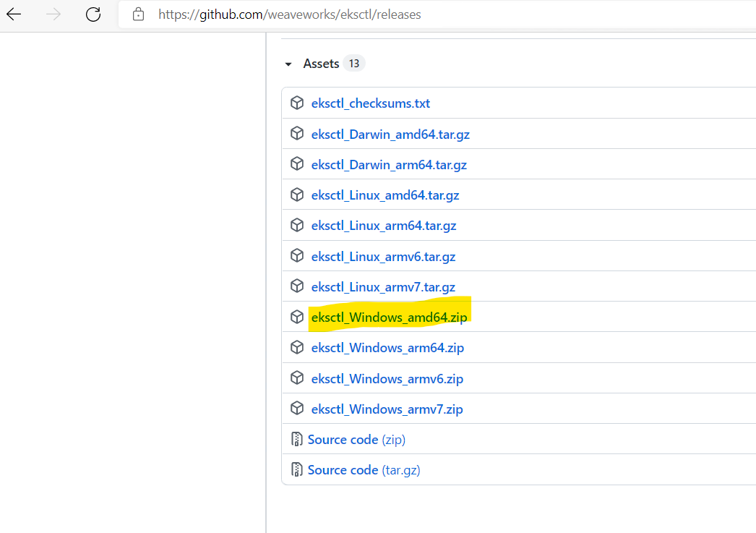Click package icon beside eksctl_Windows_armv7.zip
This screenshot has height=533, width=756.
(x=297, y=409)
